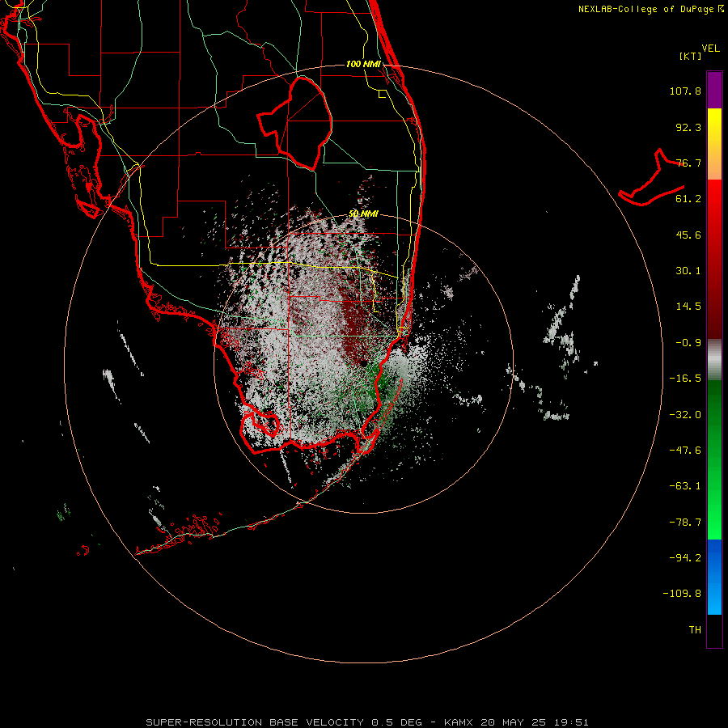Viewport: 728px width, 728px height.
Task: Click the -63.1 velocity scale value
Action: coord(685,486)
